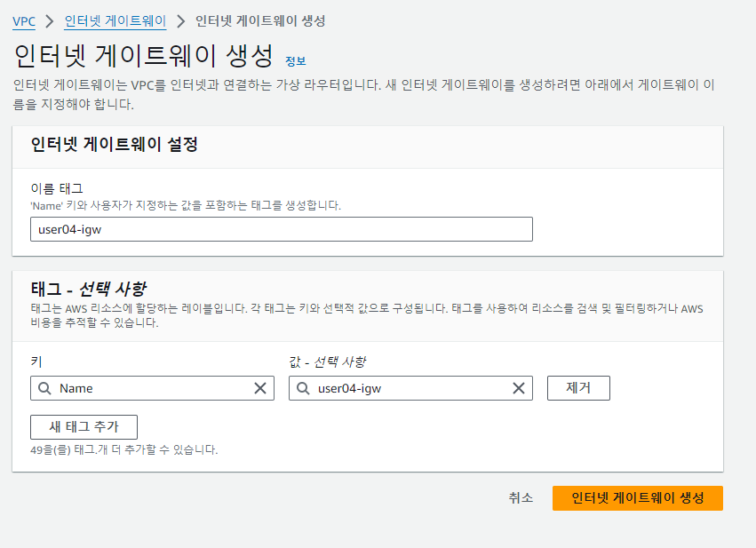Remove the tag with 제거 button
Viewport: 756px width, 548px height.
tap(578, 388)
